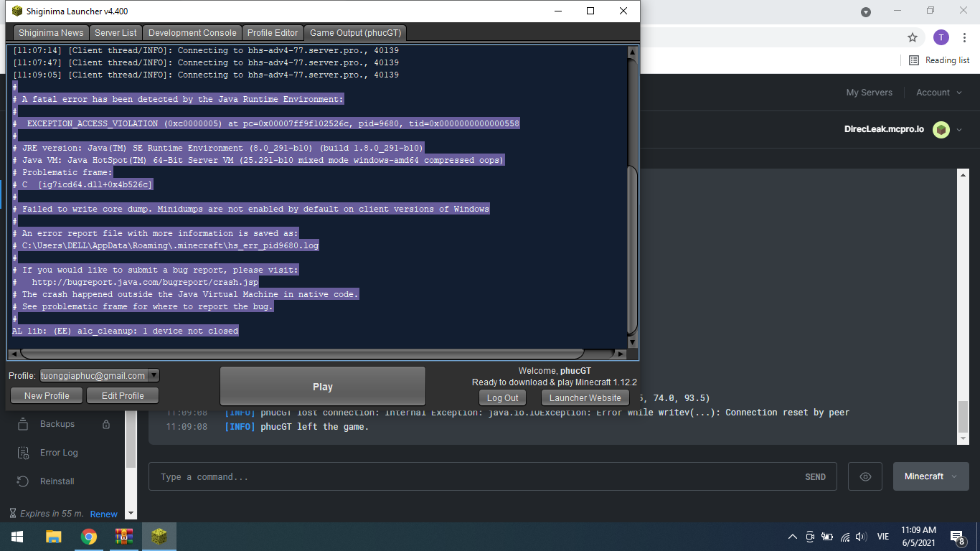Open the Shiginima News tab
Viewport: 980px width, 551px height.
pos(51,33)
